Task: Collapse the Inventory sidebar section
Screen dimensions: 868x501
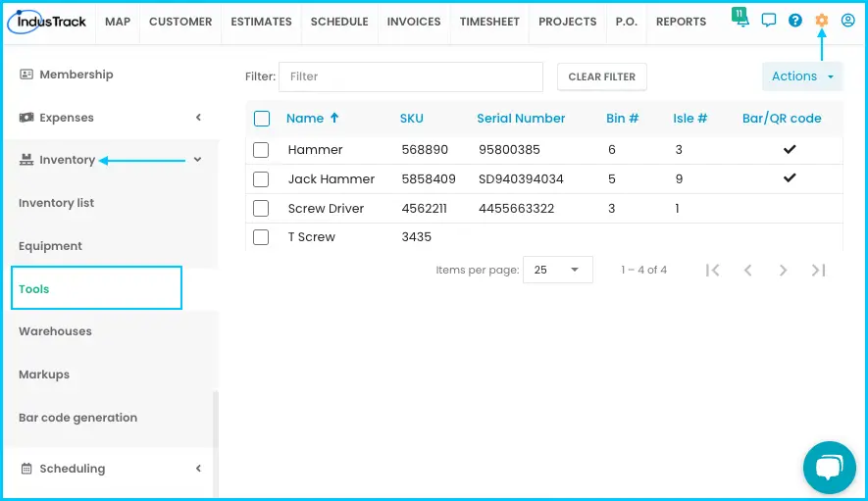Action: (x=198, y=160)
